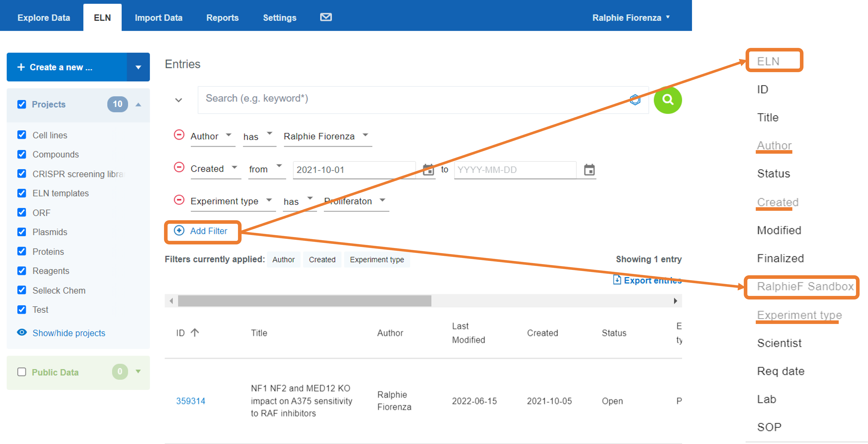Image resolution: width=868 pixels, height=444 pixels.
Task: Remove the Created filter row
Action: [179, 167]
